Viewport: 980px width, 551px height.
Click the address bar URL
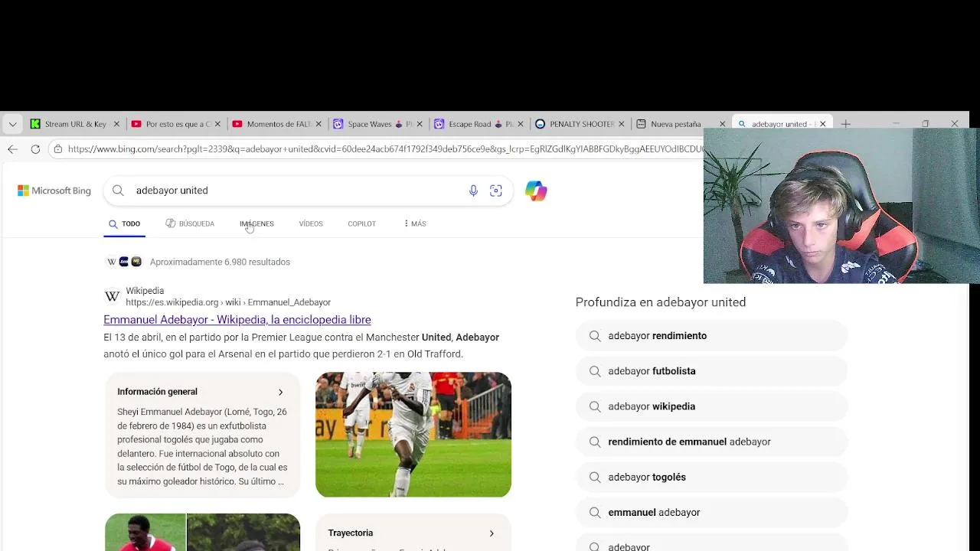(385, 149)
